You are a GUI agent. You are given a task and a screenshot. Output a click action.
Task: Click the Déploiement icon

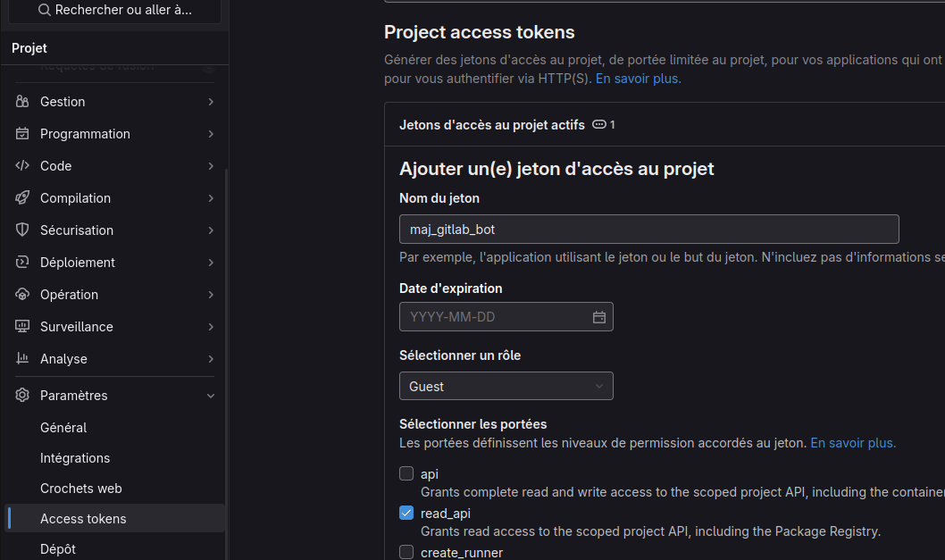coord(22,262)
